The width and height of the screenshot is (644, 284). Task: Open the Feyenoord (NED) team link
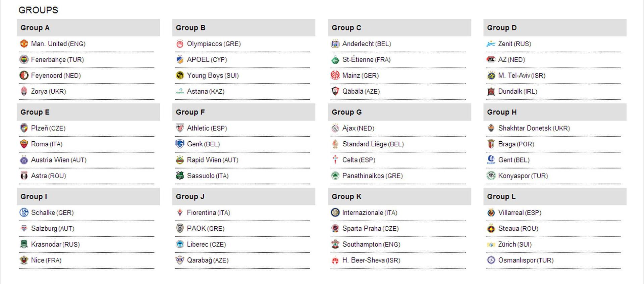click(x=56, y=76)
